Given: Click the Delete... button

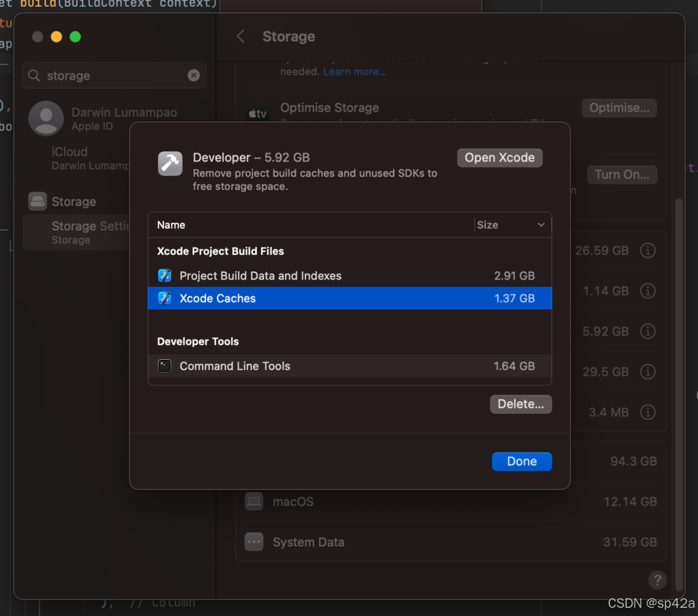Looking at the screenshot, I should pyautogui.click(x=520, y=403).
